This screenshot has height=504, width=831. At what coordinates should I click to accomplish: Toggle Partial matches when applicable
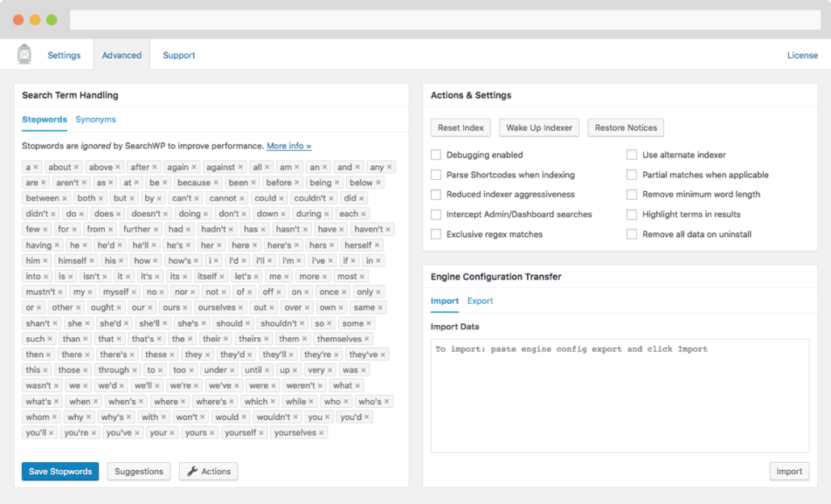click(631, 175)
